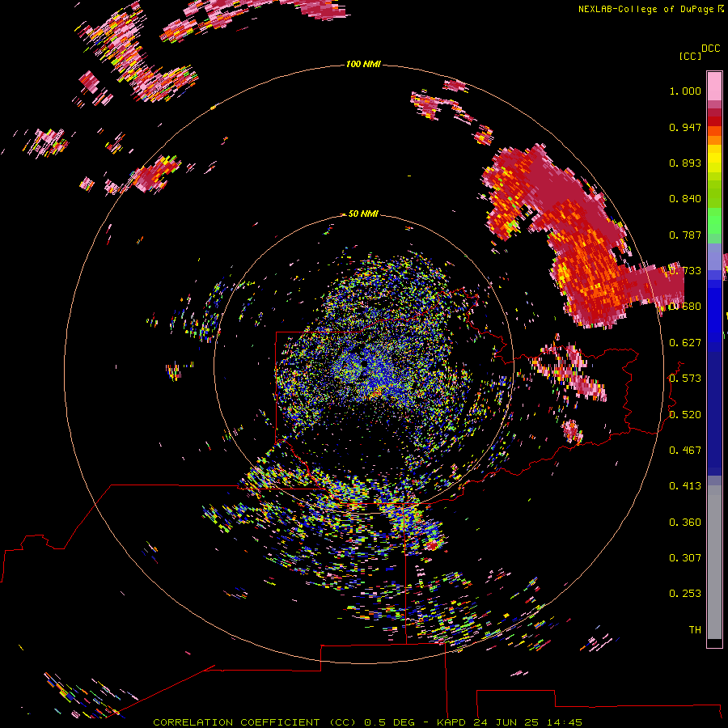Click the 0.840 scale value
Image resolution: width=728 pixels, height=728 pixels.
click(x=685, y=199)
